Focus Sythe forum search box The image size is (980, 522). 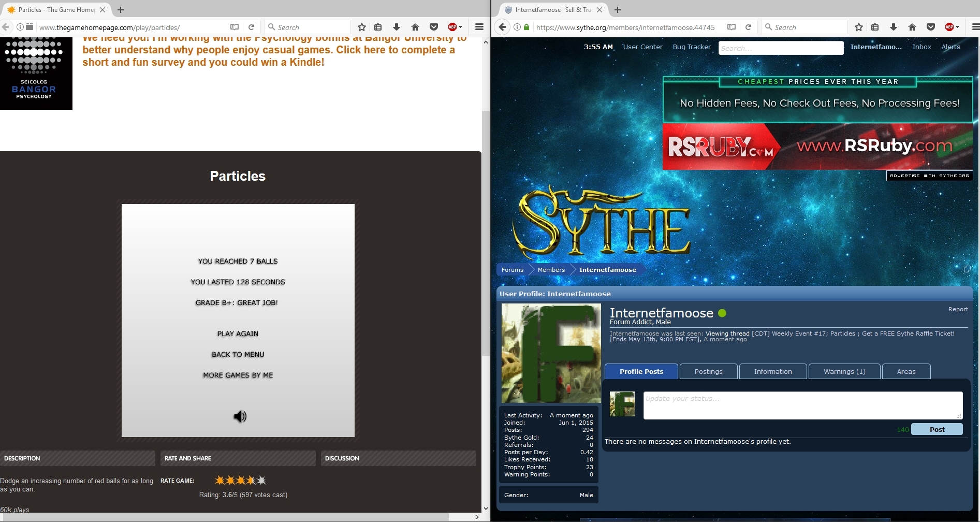point(781,48)
